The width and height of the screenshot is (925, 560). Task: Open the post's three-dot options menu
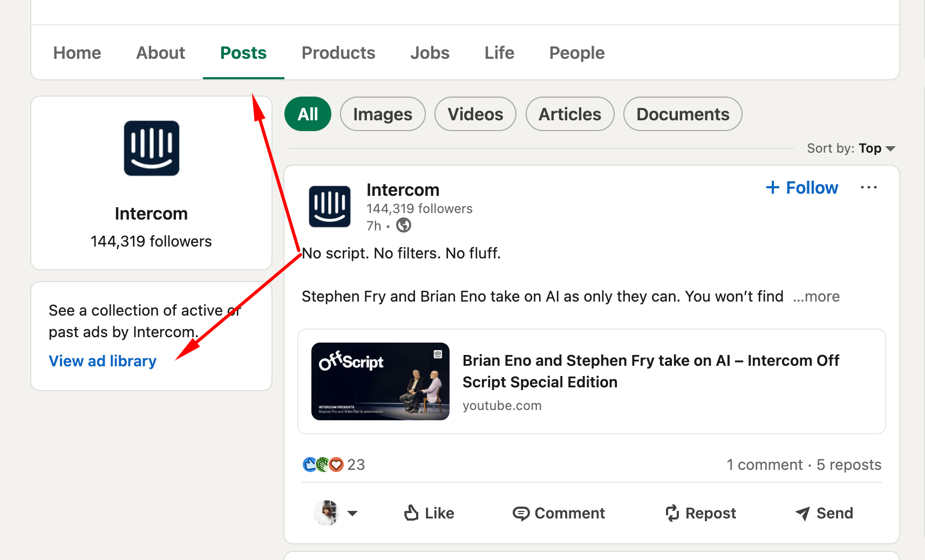pyautogui.click(x=869, y=187)
